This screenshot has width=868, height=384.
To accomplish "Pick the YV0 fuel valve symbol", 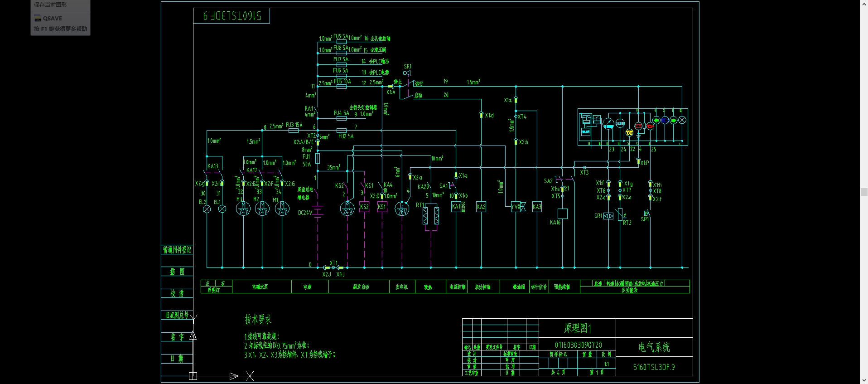I will 518,207.
